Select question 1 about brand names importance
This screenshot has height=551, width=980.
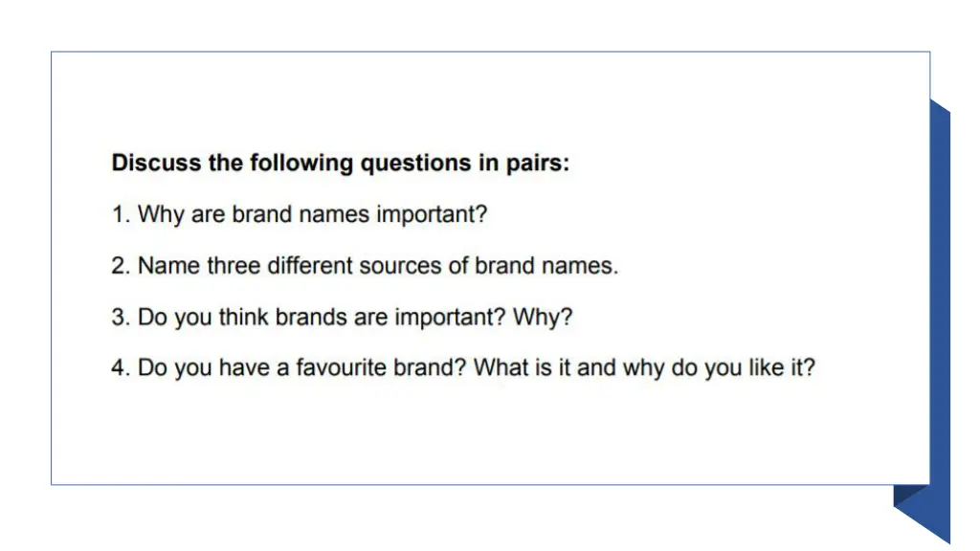pyautogui.click(x=300, y=214)
